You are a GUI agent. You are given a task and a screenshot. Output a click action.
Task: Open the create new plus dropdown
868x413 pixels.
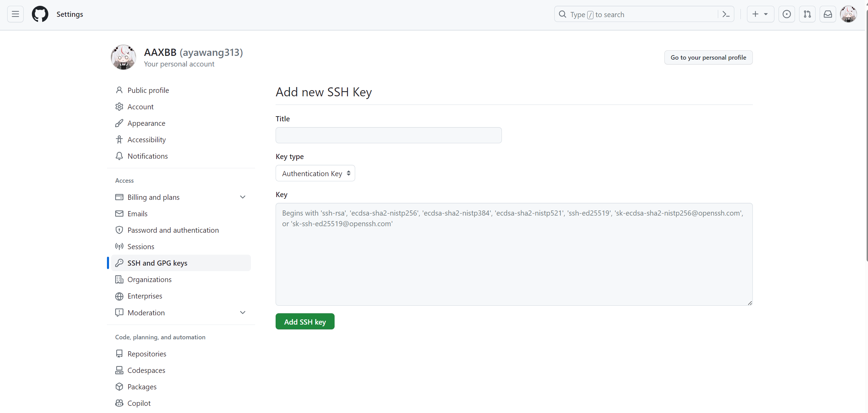point(760,14)
